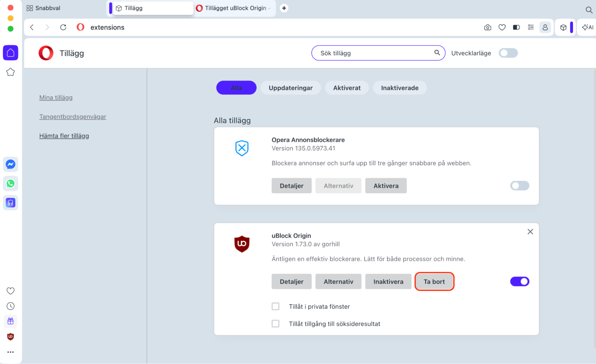Toggle Utvecklarläge developer mode switch

coord(508,53)
